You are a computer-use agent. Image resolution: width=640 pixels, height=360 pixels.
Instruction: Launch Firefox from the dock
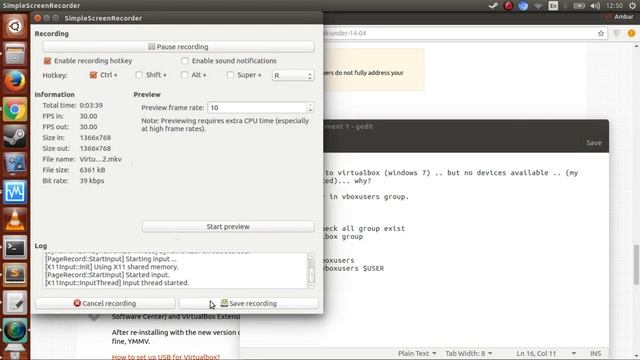pos(15,81)
